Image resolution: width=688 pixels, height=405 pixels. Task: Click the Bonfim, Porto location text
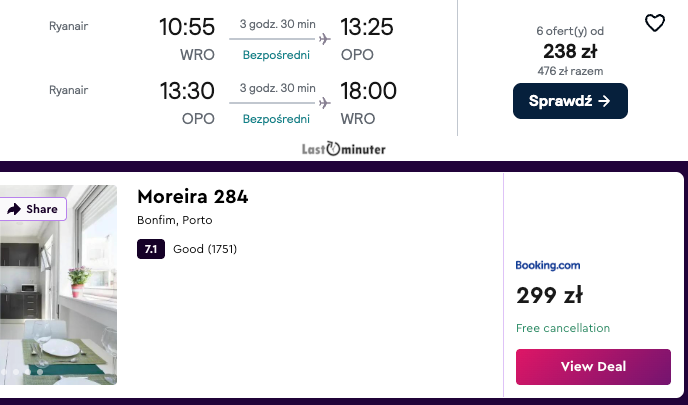[175, 220]
